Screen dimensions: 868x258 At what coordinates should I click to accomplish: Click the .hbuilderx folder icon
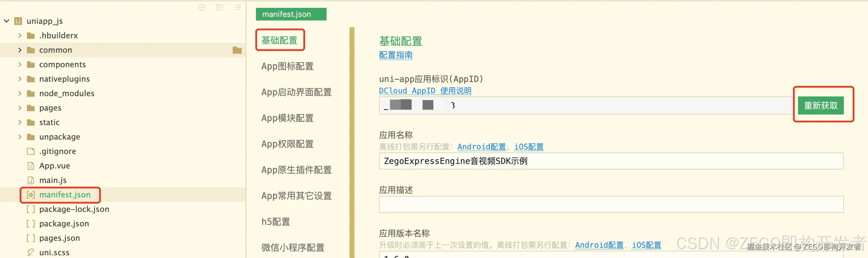(31, 36)
